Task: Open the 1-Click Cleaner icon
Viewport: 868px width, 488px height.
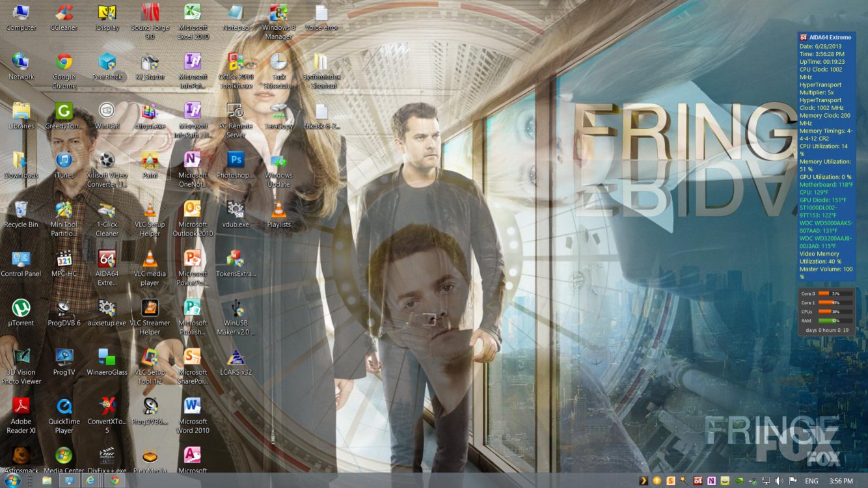Action: (107, 219)
